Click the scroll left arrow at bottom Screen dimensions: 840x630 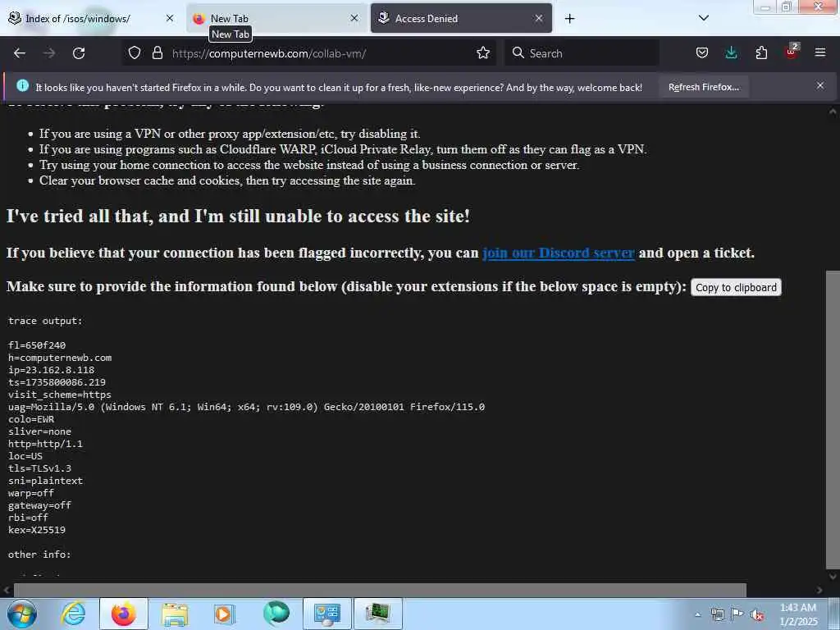(x=7, y=591)
